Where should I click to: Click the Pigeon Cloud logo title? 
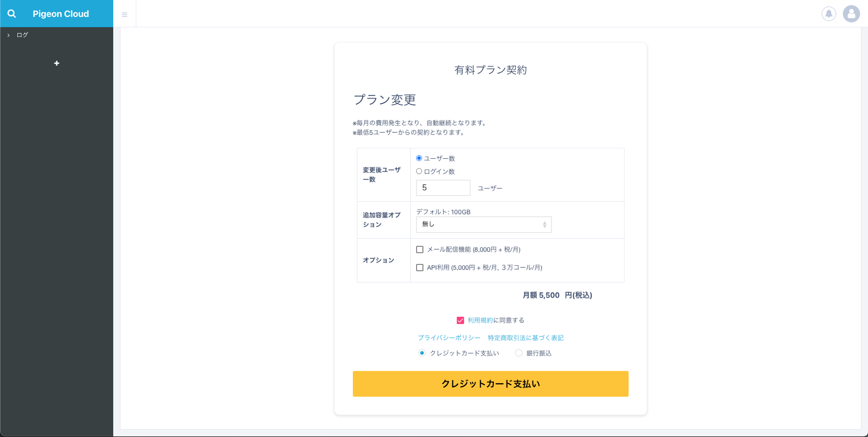tap(61, 14)
